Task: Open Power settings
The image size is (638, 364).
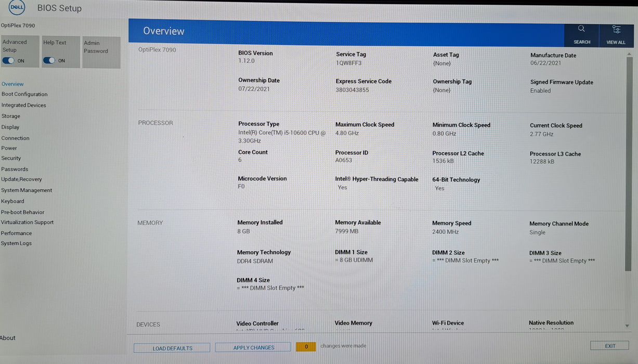Action: [x=9, y=148]
